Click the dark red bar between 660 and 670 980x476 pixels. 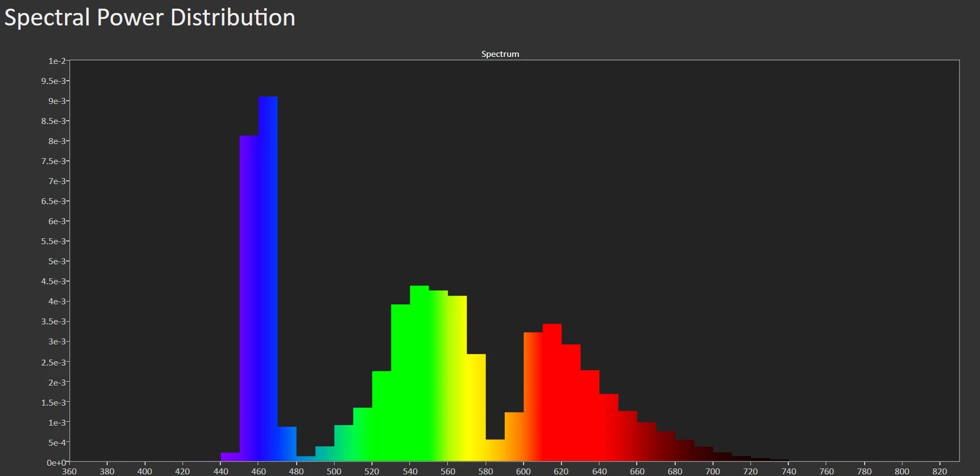point(646,442)
